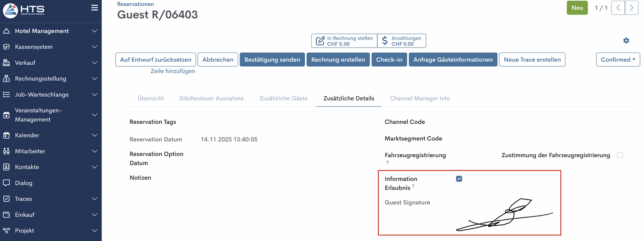Click the Kalender sidebar icon
644x241 pixels.
point(6,135)
